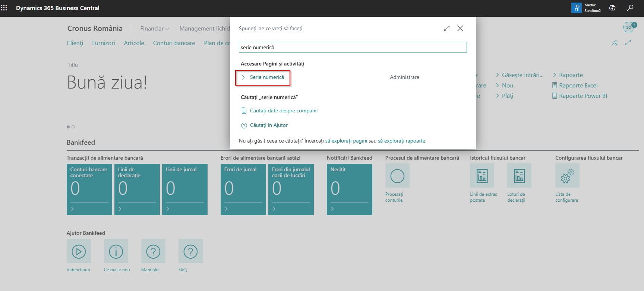Open the TES TE environment badge
Screen dimensions: 644x291
pos(576,8)
